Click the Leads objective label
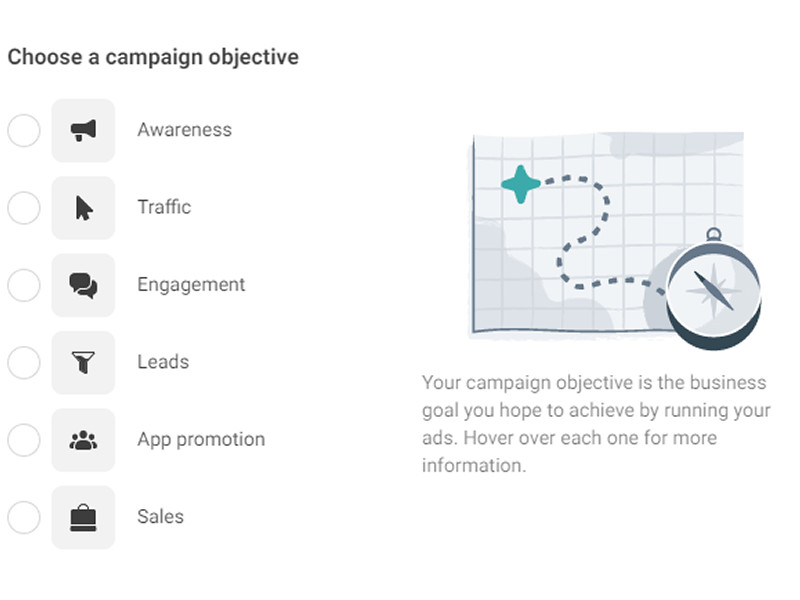This screenshot has height=600, width=800. click(x=163, y=362)
